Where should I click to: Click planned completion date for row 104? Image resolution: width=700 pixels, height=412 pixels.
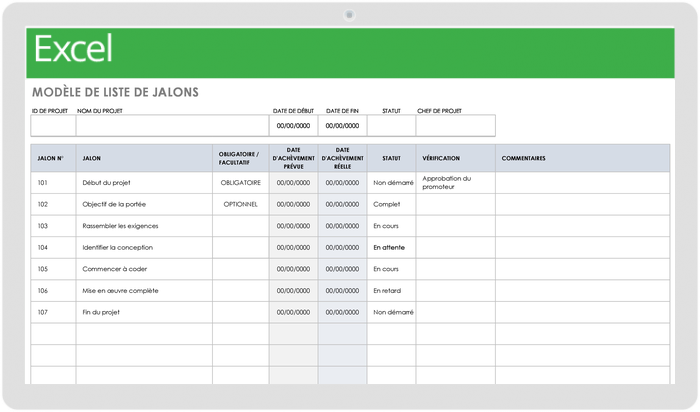pyautogui.click(x=293, y=248)
